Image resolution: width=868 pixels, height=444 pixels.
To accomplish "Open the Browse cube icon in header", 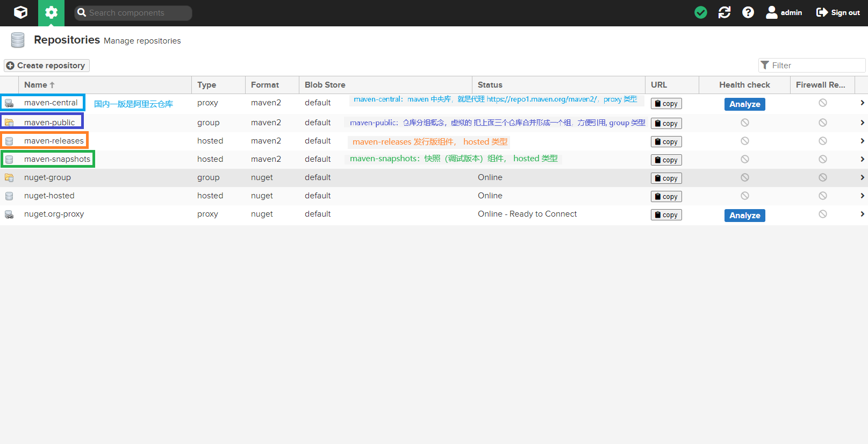I will (20, 12).
